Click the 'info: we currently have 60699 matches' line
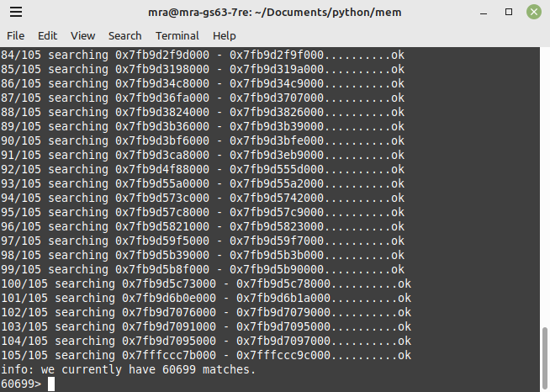This screenshot has width=550, height=392. point(129,369)
